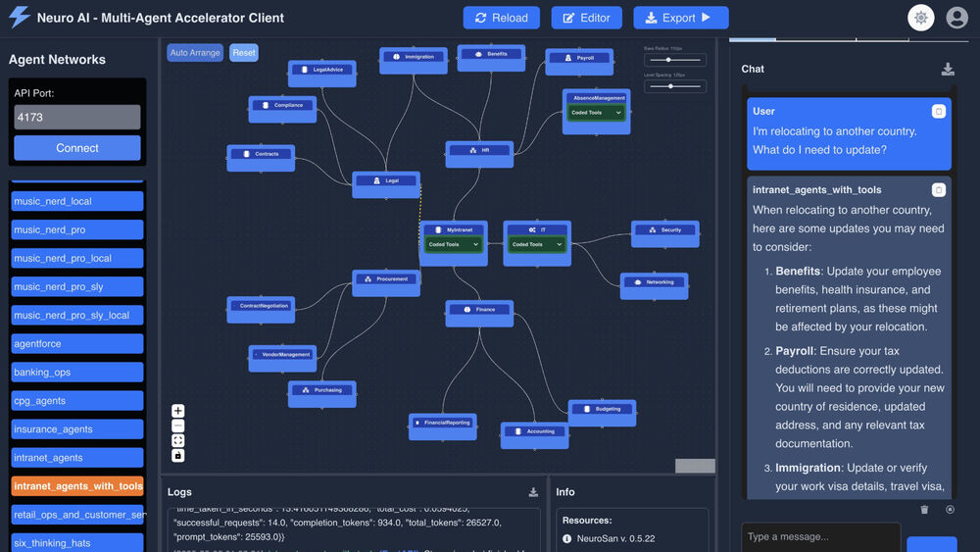The height and width of the screenshot is (552, 980).
Task: Select the Payroll node
Action: (x=579, y=61)
